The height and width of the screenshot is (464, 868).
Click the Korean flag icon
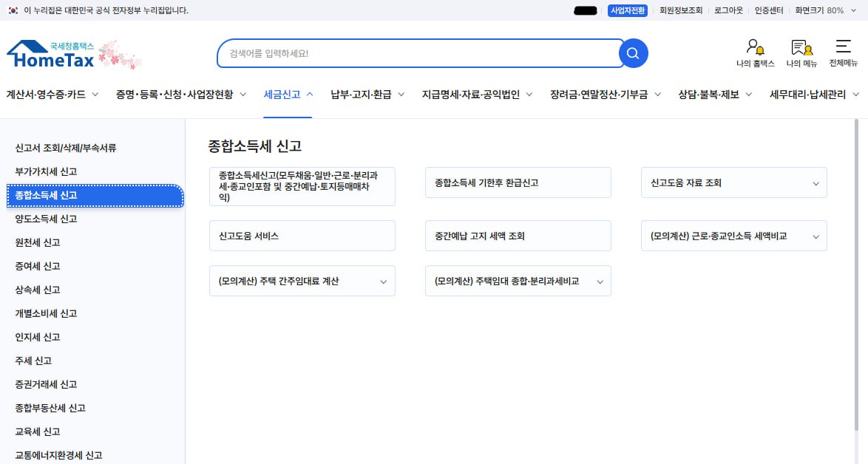click(13, 10)
